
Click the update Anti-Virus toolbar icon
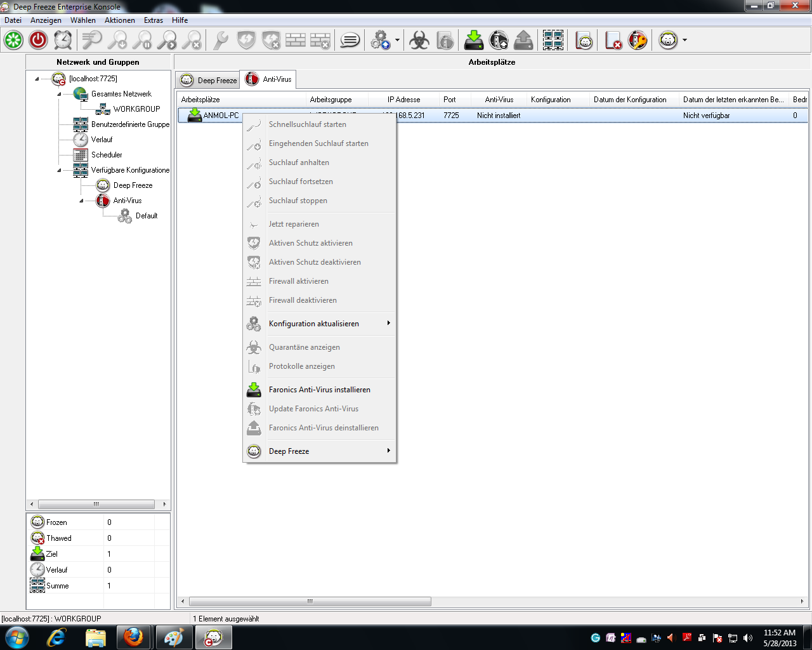[499, 40]
